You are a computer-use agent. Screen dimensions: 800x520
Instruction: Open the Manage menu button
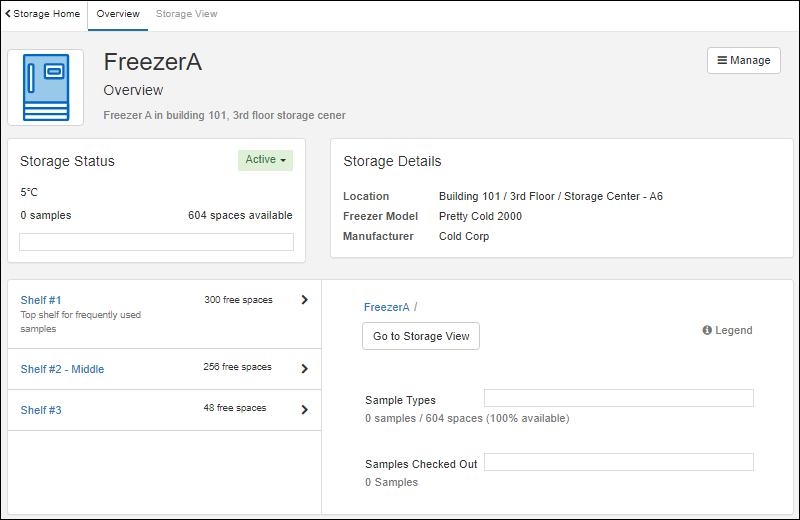click(x=744, y=60)
